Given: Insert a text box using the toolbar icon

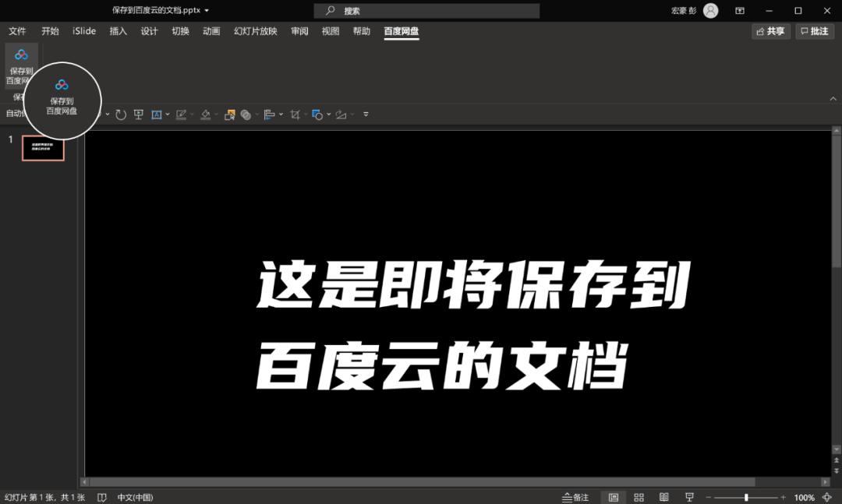Looking at the screenshot, I should point(156,114).
